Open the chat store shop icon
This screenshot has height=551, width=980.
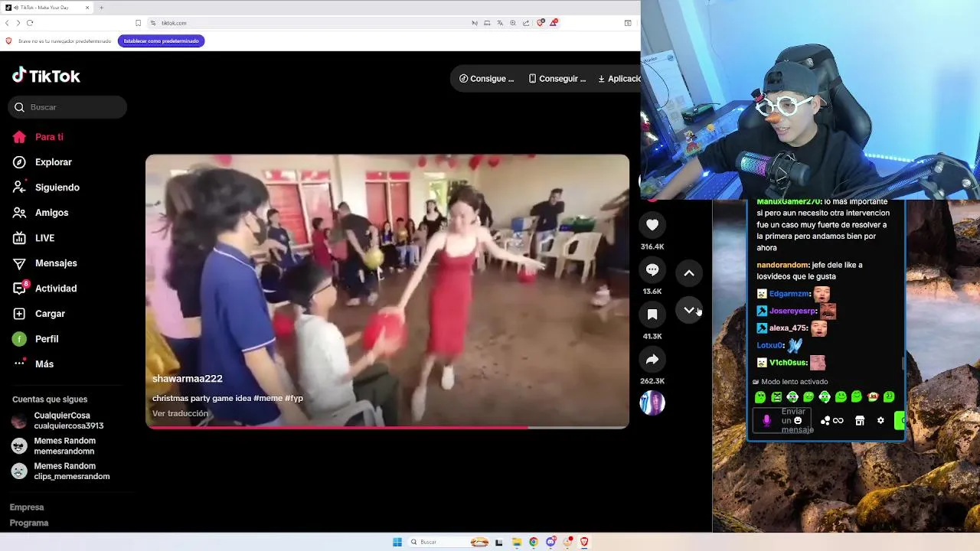point(860,421)
